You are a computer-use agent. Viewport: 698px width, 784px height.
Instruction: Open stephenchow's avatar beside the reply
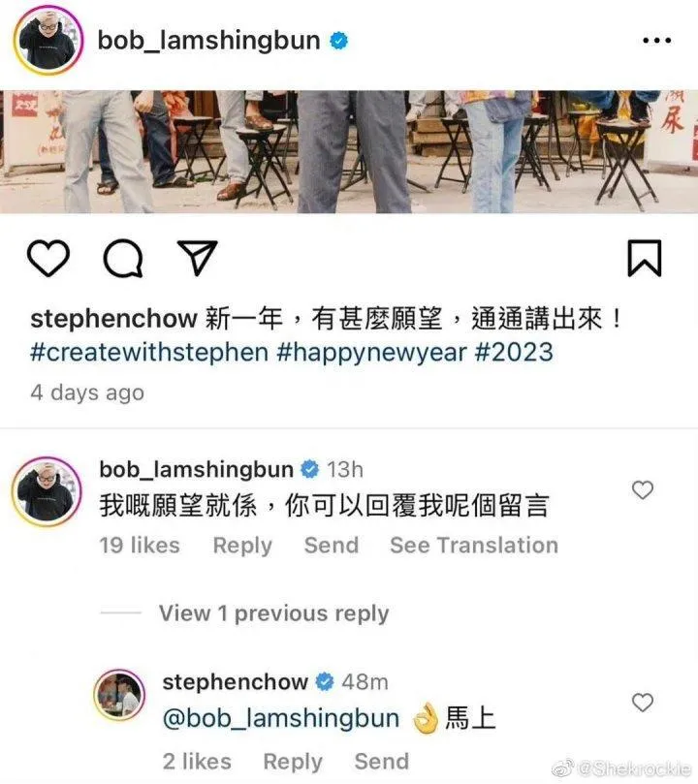119,695
